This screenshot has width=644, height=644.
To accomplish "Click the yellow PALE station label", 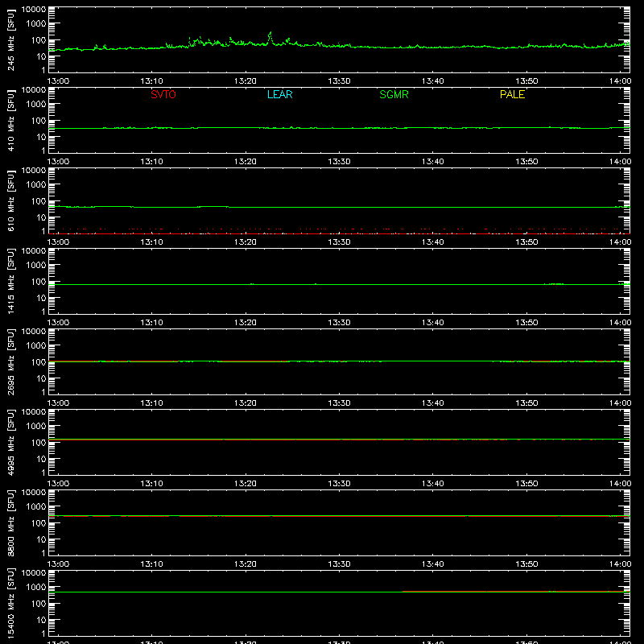I will tap(512, 94).
